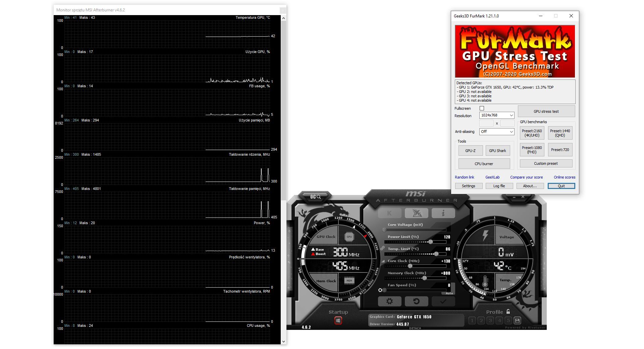Reset Afterburner settings to defaults
644x349 pixels.
[x=416, y=301]
